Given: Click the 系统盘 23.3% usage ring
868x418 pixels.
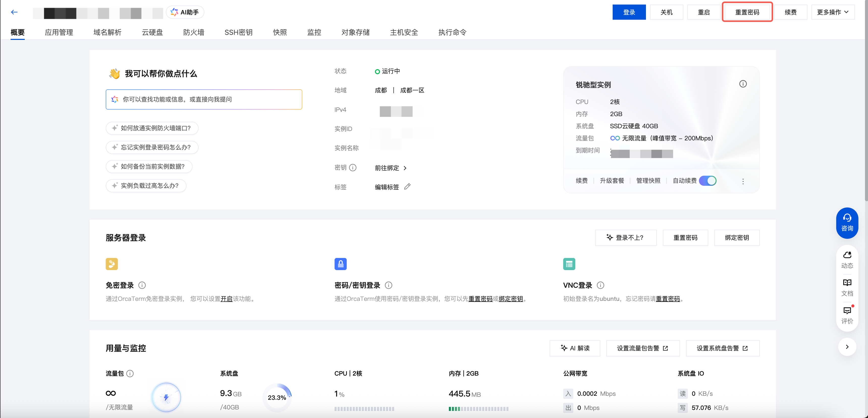Looking at the screenshot, I should [x=277, y=398].
